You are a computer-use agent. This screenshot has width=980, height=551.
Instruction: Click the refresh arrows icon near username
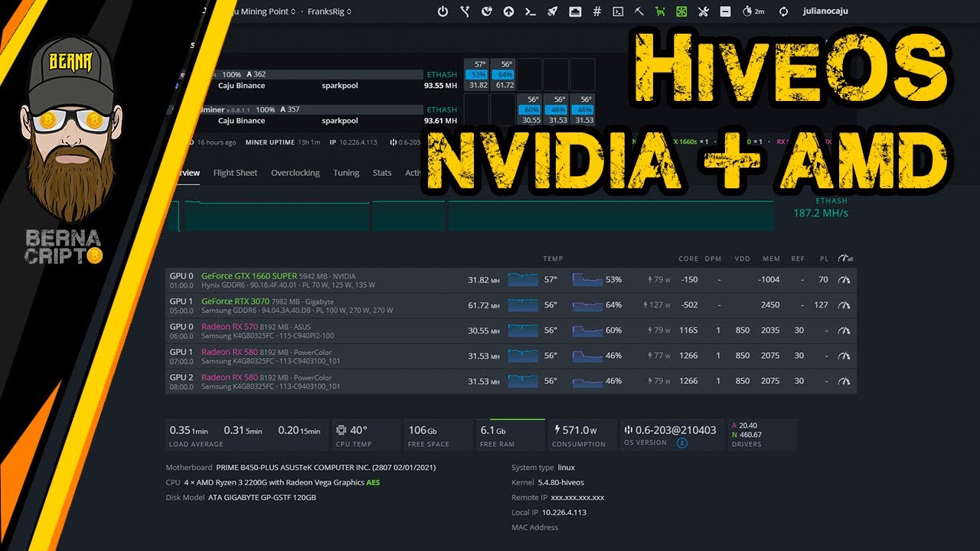(783, 11)
